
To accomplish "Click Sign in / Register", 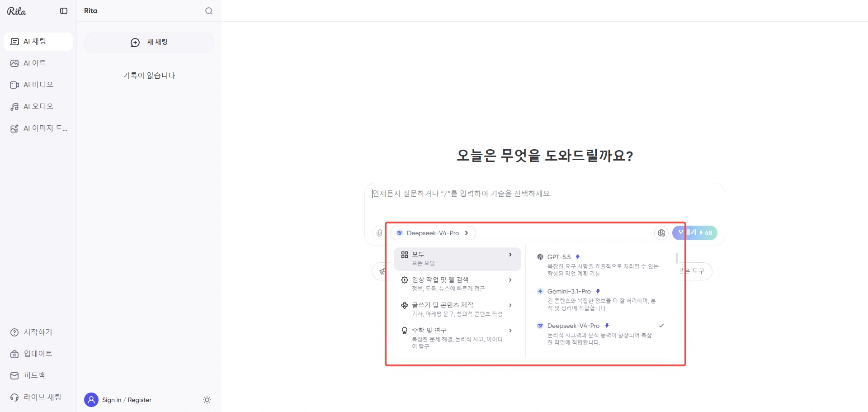I will pos(127,400).
